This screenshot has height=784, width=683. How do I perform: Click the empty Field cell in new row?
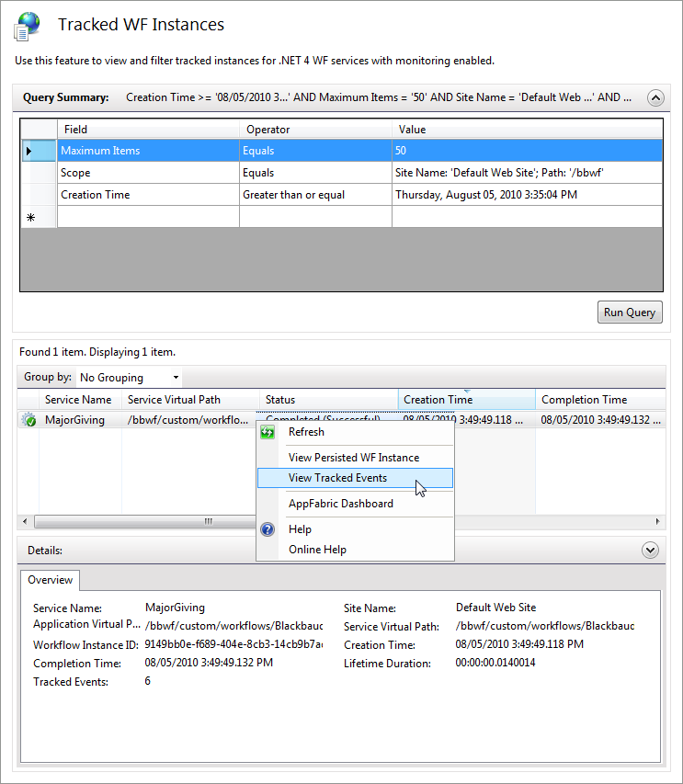(147, 217)
